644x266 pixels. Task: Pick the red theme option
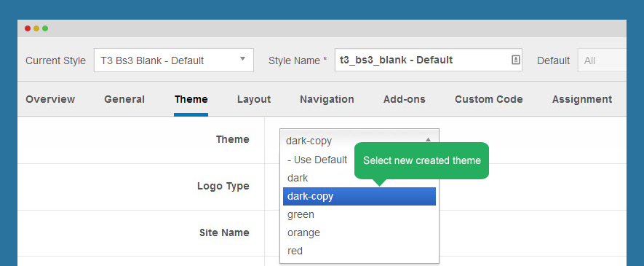click(359, 251)
